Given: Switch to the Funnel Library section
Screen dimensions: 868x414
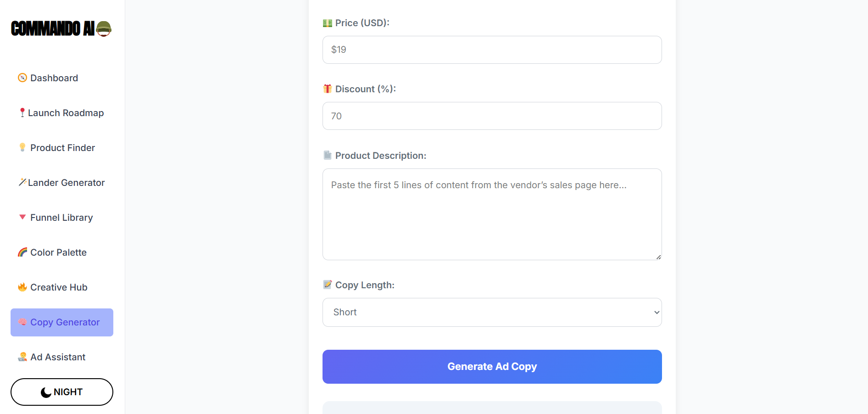Looking at the screenshot, I should (61, 217).
